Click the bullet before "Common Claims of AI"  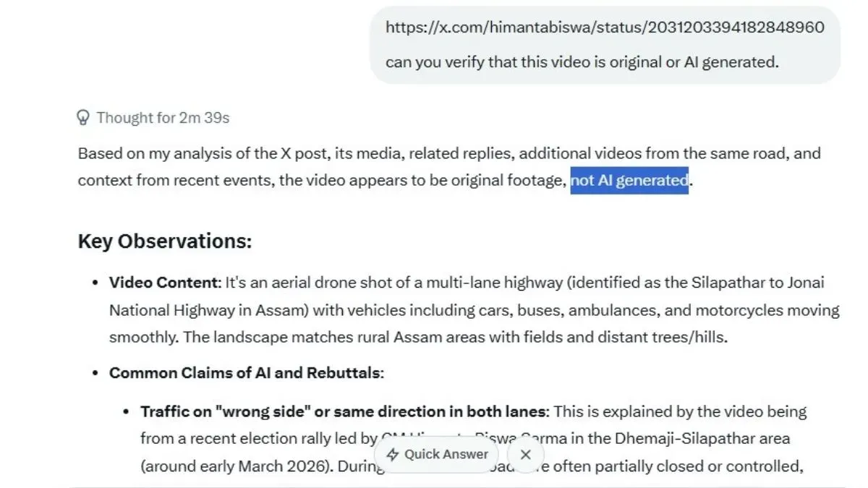coord(95,373)
